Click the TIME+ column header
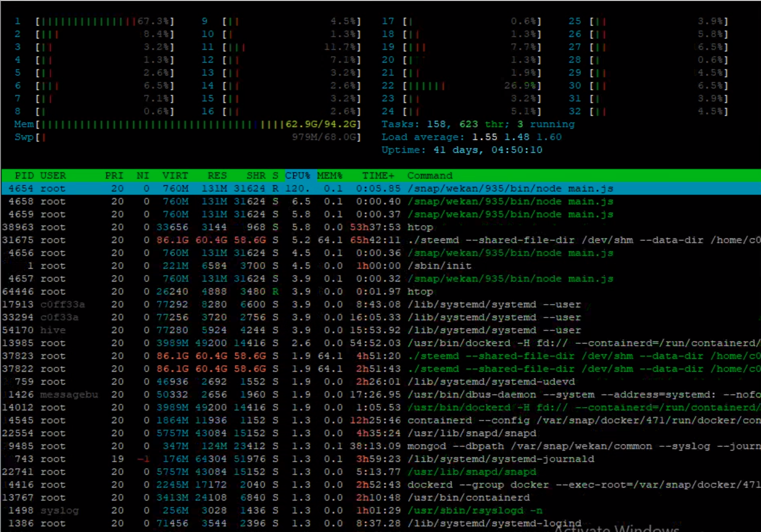This screenshot has width=761, height=532. coord(378,175)
